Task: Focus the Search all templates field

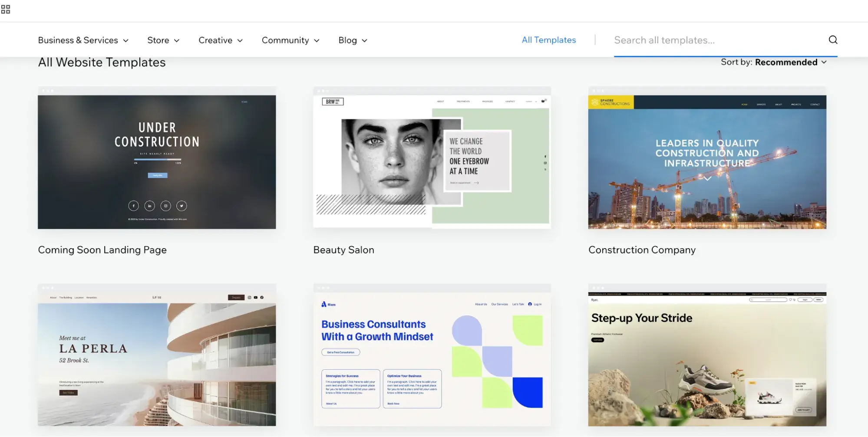Action: pyautogui.click(x=716, y=40)
